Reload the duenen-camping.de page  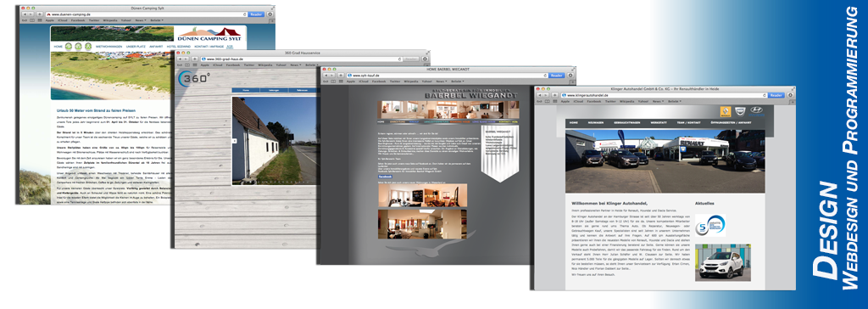click(245, 14)
